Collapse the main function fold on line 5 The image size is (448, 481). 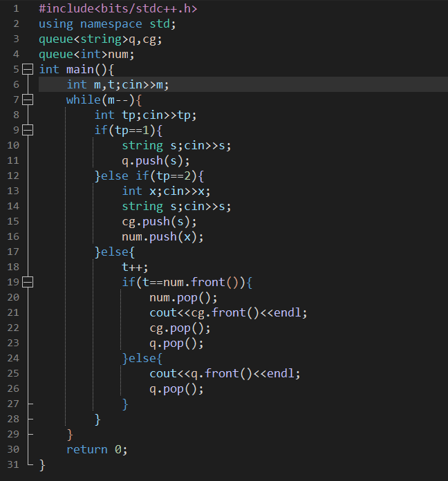click(x=28, y=69)
